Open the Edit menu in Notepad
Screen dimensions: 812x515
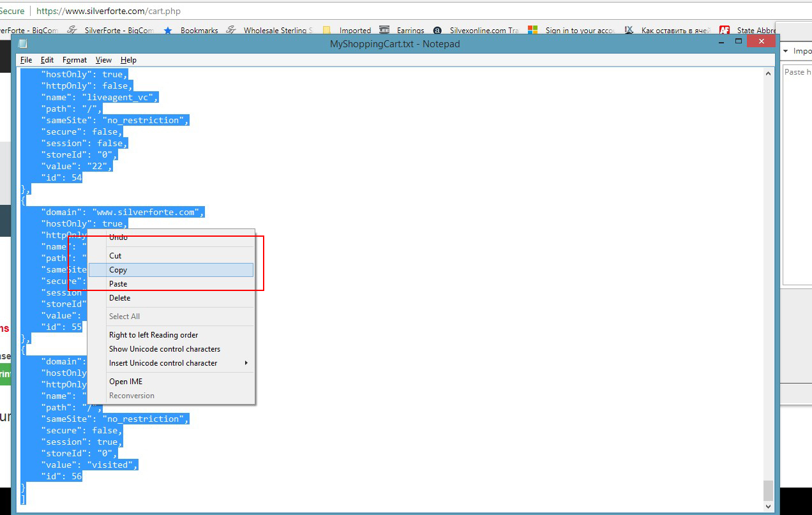pyautogui.click(x=47, y=60)
